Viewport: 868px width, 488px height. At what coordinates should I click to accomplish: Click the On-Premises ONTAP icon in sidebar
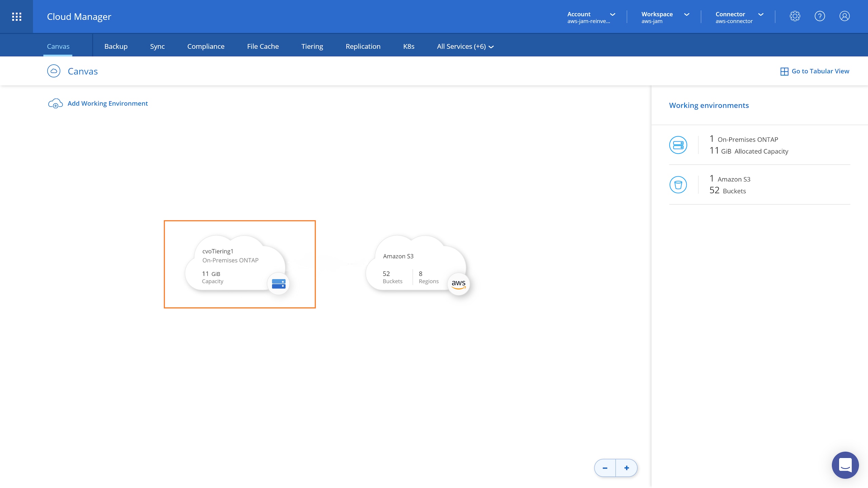click(x=678, y=145)
